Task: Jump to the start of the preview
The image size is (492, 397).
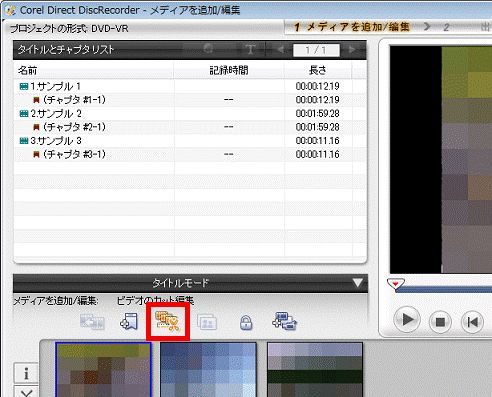Action: click(472, 322)
